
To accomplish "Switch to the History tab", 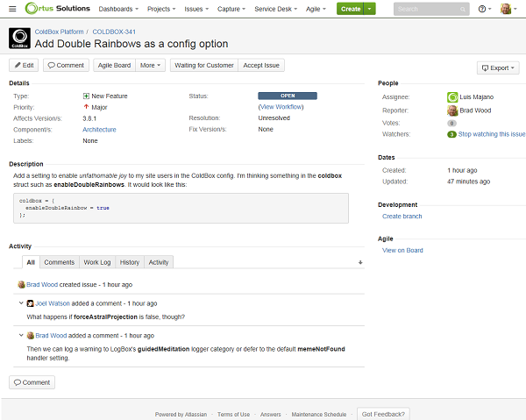I will coord(130,262).
